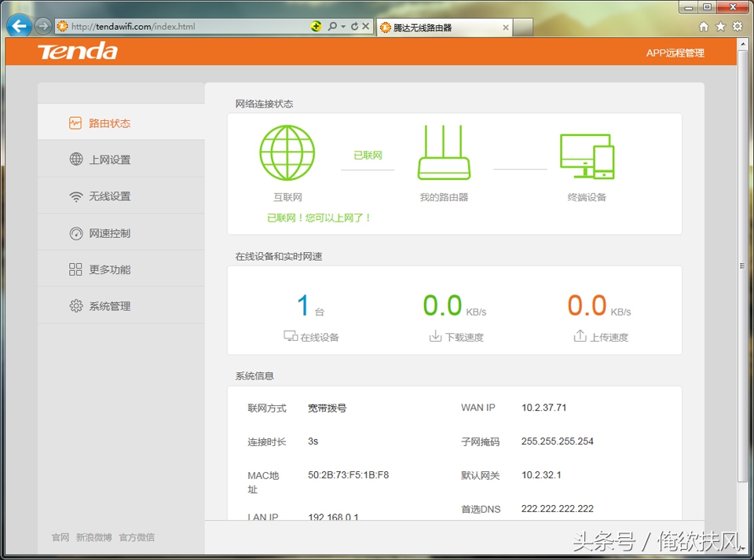Screen dimensions: 754x560
Task: Open the 新浪微博 footer link
Action: 93,537
